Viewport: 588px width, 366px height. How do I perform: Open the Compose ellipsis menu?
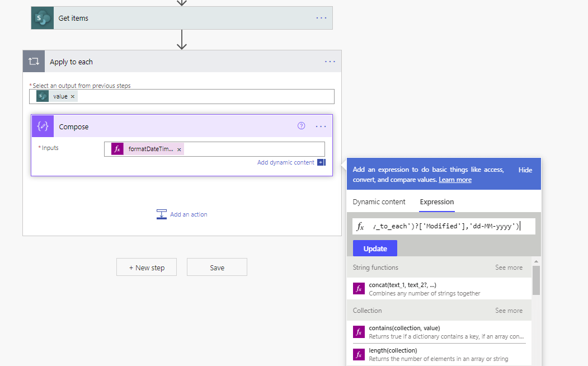pos(321,126)
